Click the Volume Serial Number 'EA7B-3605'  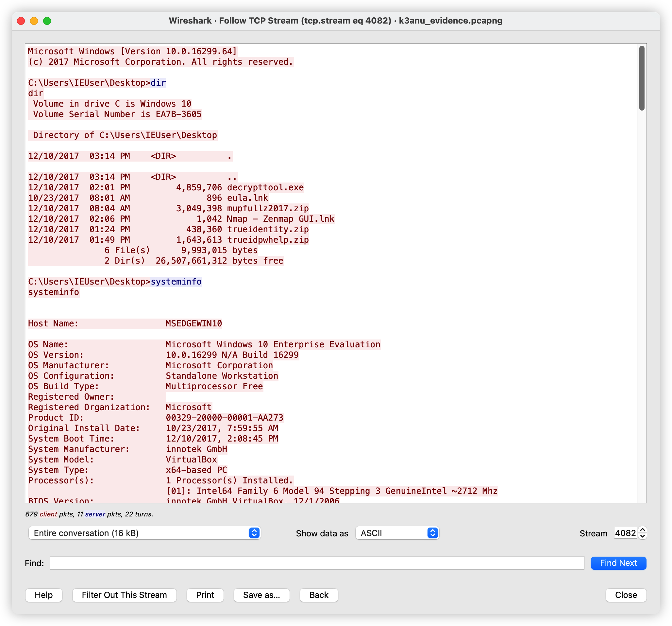pyautogui.click(x=178, y=114)
